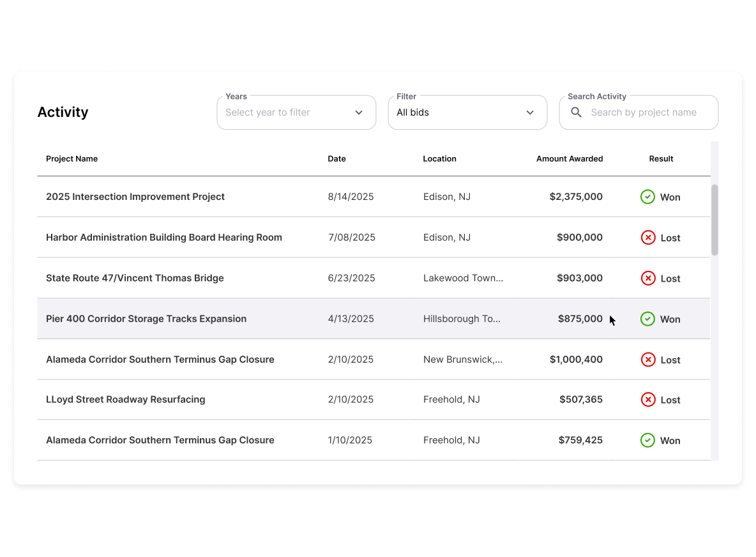Viewport: 756px width, 557px height.
Task: Sort by the Project Name column header
Action: (x=72, y=158)
